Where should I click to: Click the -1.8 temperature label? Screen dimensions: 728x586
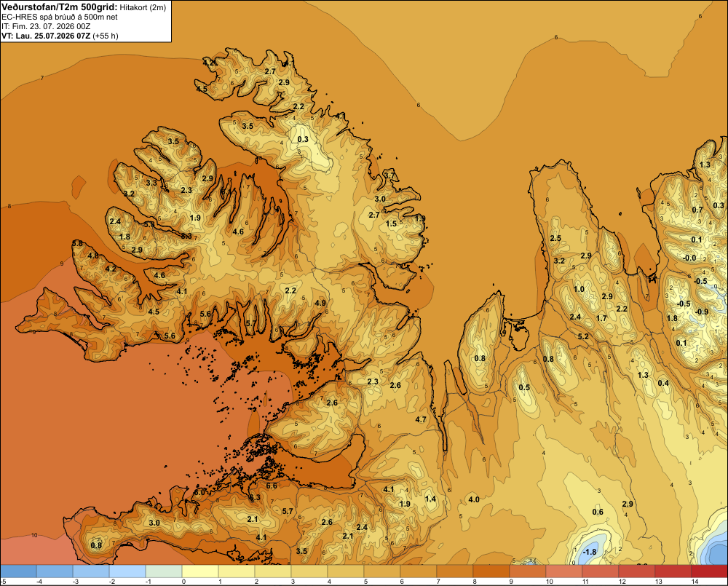590,552
